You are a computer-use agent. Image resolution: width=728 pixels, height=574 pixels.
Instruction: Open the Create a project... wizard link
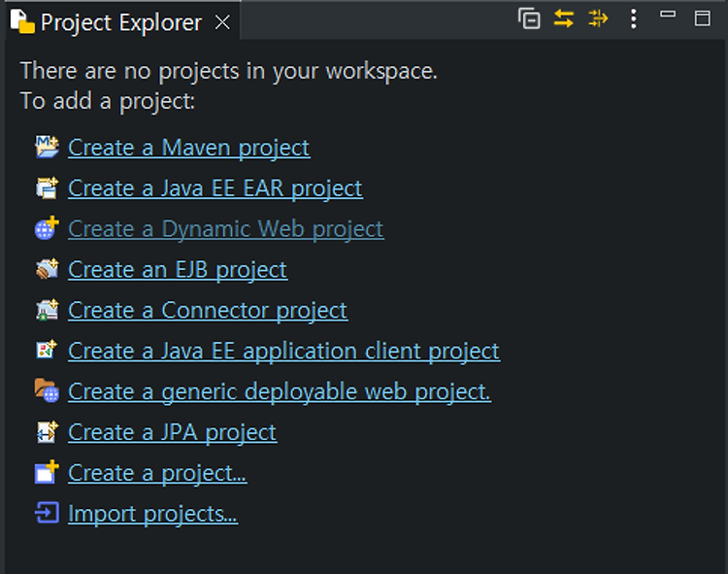point(157,474)
